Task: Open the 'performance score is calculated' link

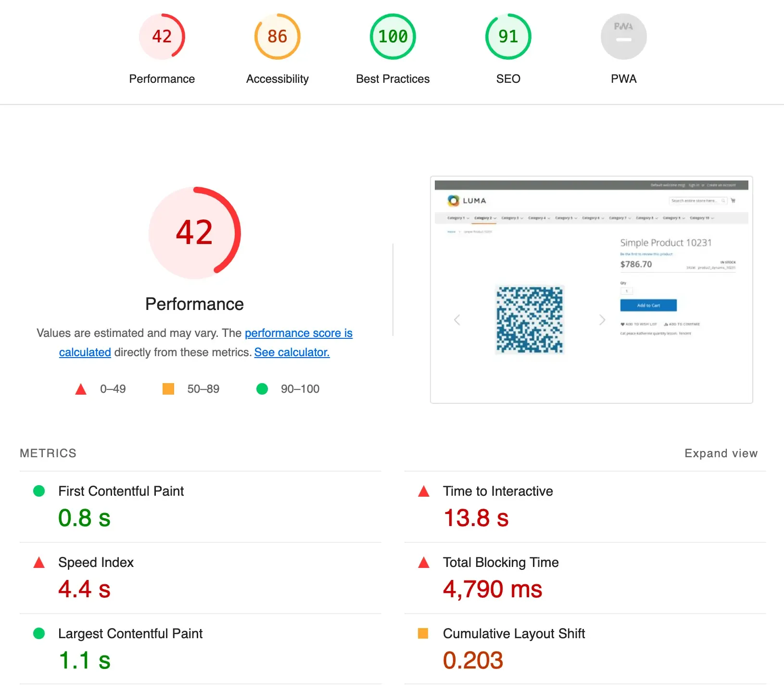Action: click(x=298, y=333)
